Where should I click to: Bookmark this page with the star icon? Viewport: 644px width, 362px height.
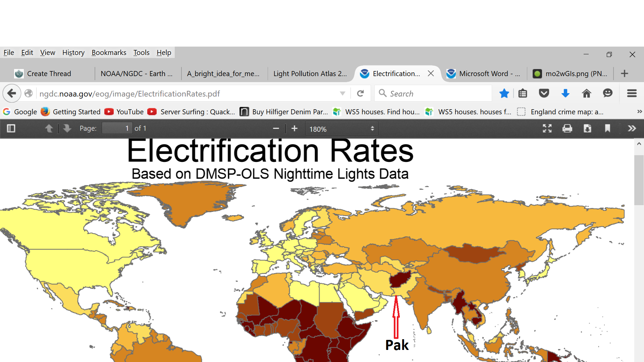(504, 94)
